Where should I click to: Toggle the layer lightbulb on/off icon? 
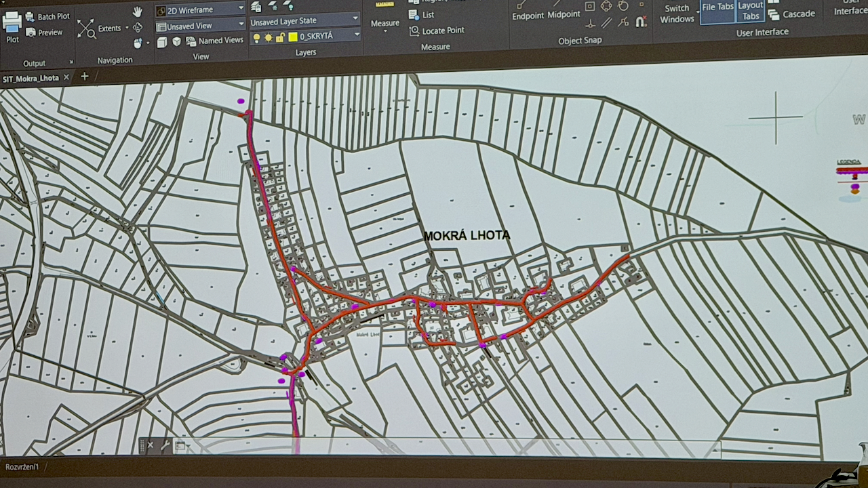click(256, 37)
